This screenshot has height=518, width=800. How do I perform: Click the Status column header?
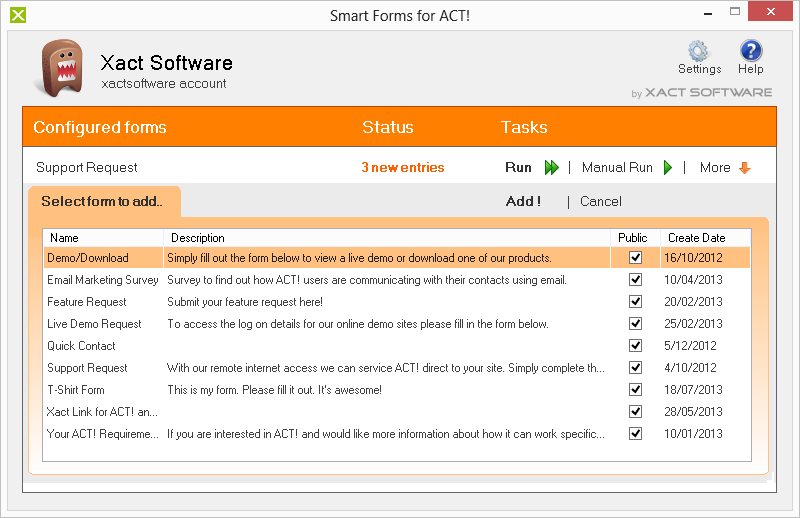tap(388, 127)
